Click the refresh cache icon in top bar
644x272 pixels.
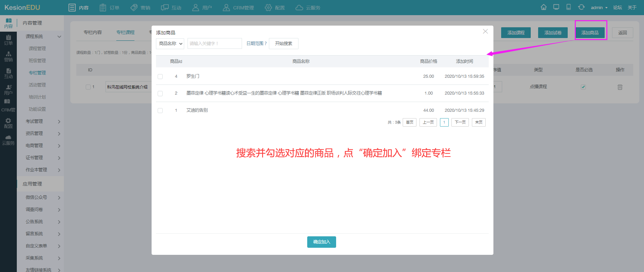(x=581, y=7)
